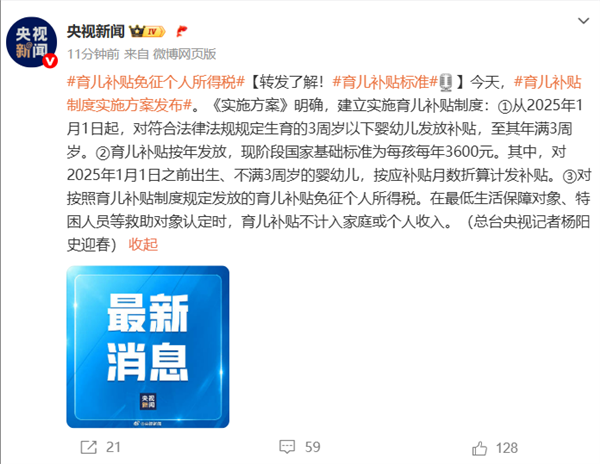Click the red flame badge icon
This screenshot has height=464, width=600.
[x=182, y=31]
